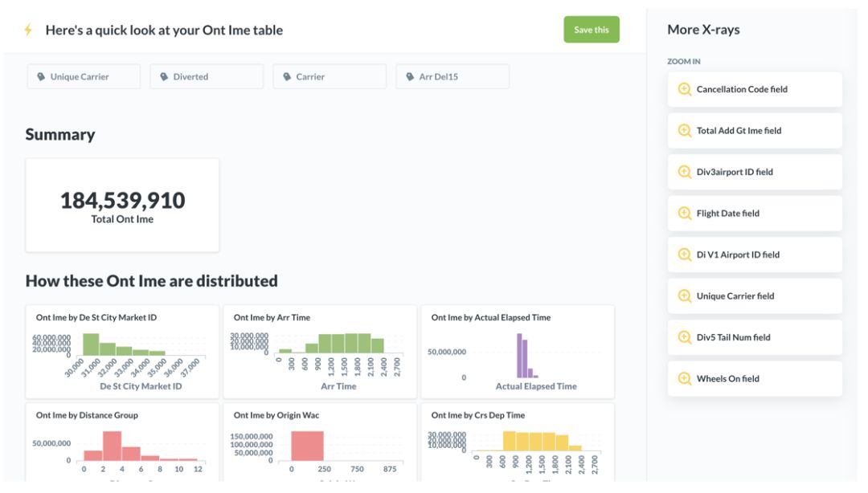Viewport: 868px width, 493px height.
Task: Open the Carrier filter dropdown
Action: click(330, 77)
